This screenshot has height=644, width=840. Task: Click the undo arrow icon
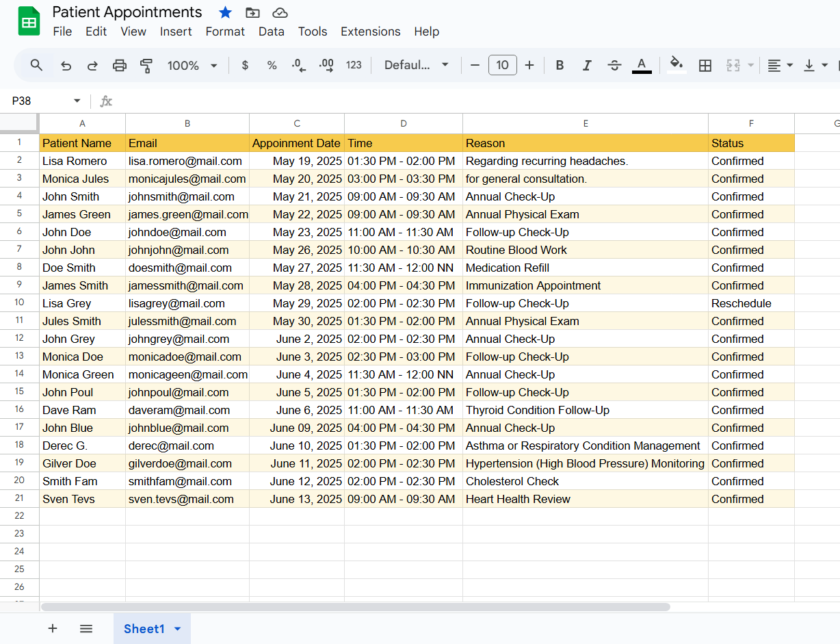click(66, 66)
